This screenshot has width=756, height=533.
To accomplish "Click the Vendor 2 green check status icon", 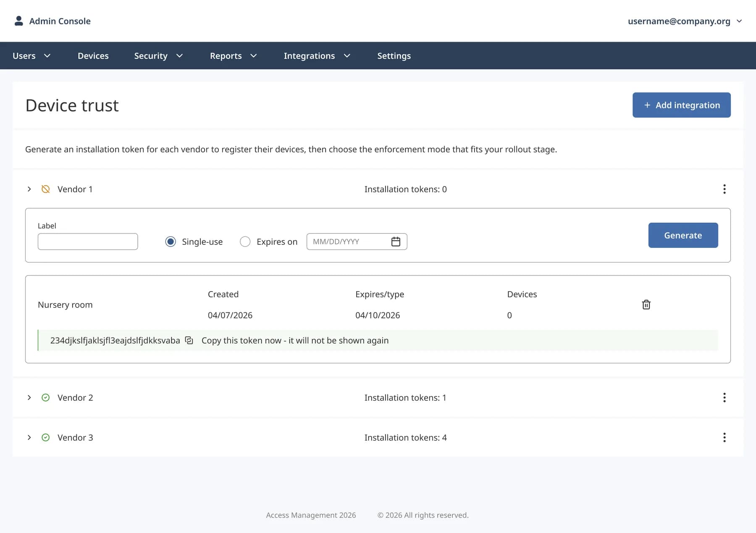I will point(46,397).
